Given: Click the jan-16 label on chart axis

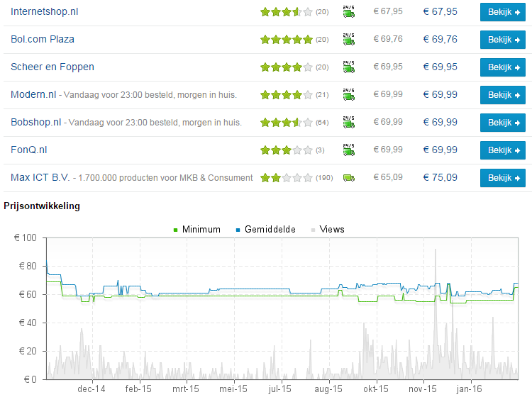Looking at the screenshot, I should pyautogui.click(x=470, y=389).
